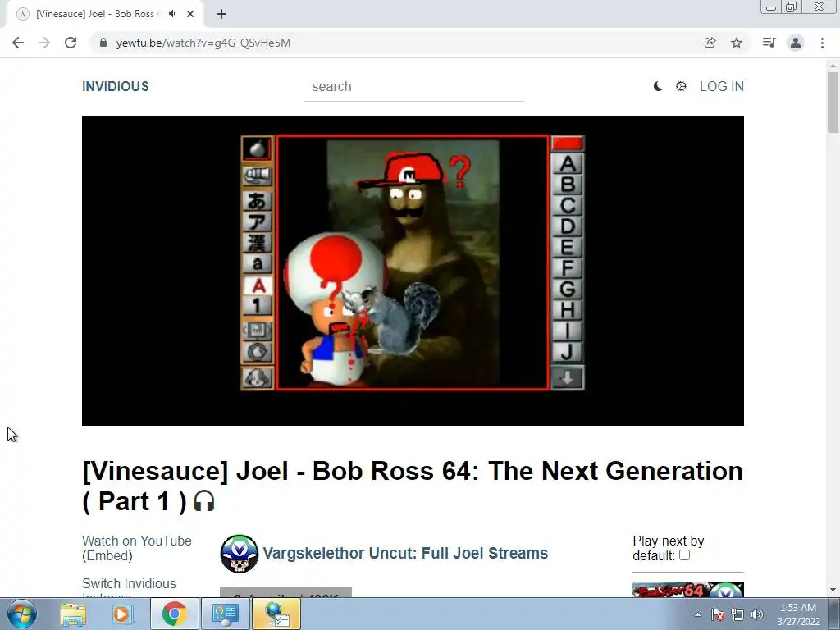Open a new browser tab
This screenshot has height=630, width=840.
221,14
